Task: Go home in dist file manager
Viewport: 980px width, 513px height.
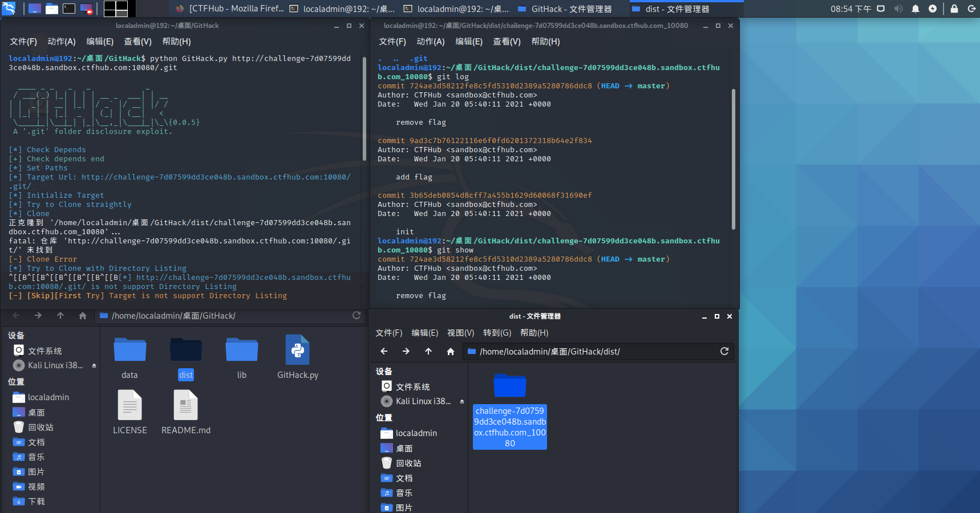Action: [x=451, y=351]
